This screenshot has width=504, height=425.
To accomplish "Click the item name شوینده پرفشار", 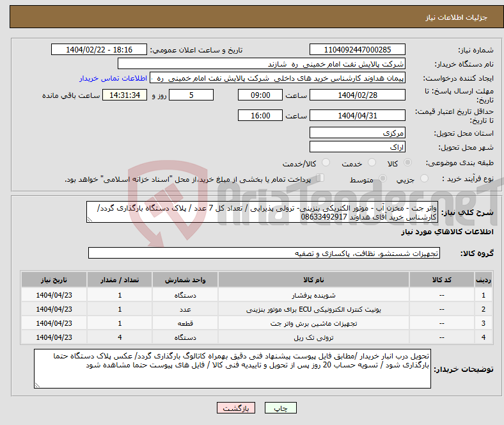I will 313,295.
